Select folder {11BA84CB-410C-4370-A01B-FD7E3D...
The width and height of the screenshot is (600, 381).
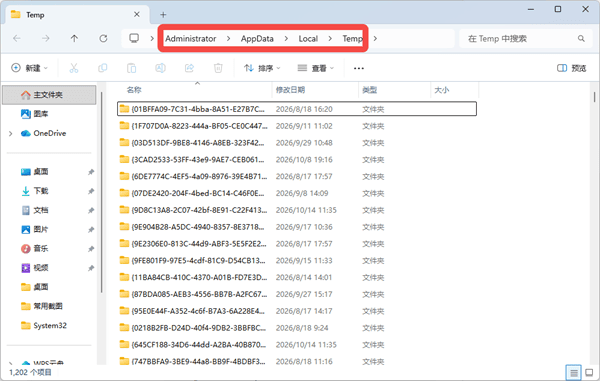pos(297,277)
